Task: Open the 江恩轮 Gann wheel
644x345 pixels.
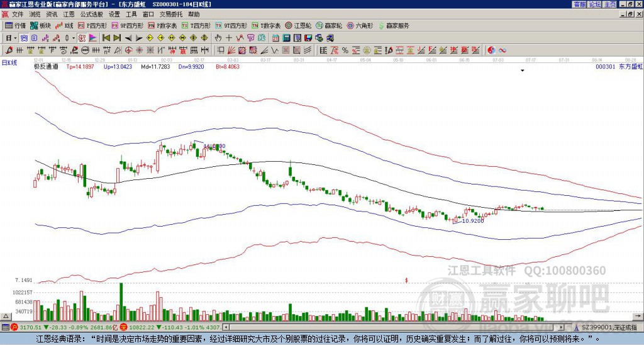Action: 298,25
